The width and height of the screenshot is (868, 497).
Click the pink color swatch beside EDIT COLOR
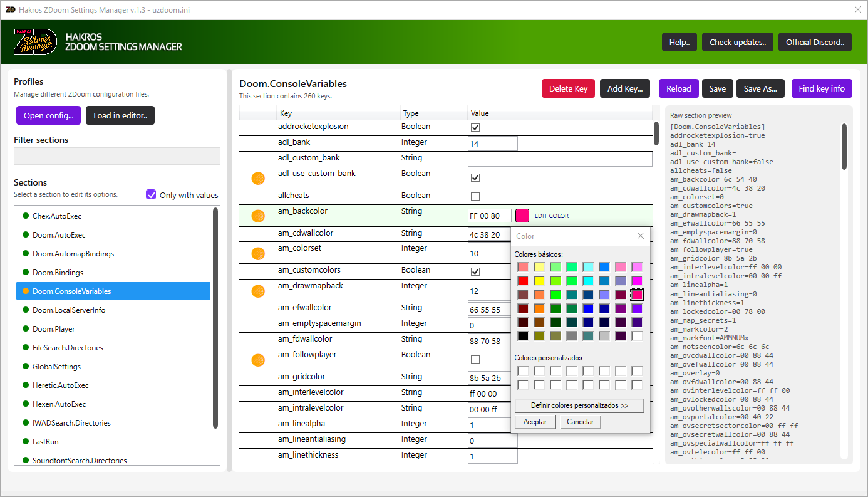tap(522, 216)
